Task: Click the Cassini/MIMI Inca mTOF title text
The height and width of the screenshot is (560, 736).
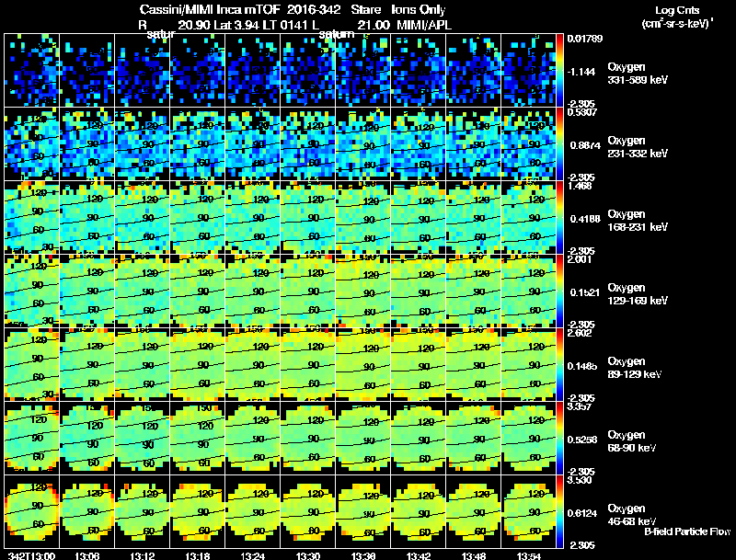Action: [210, 9]
